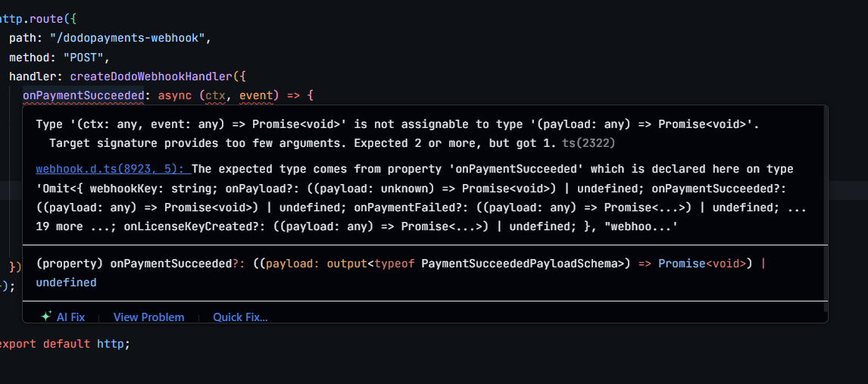Open the View Problem action
The width and height of the screenshot is (868, 384).
coord(148,317)
